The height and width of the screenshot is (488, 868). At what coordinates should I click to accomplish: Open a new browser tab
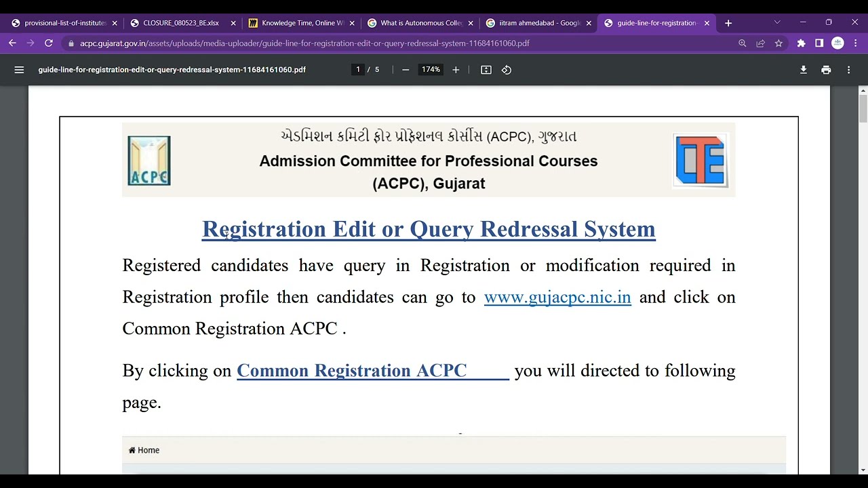(x=728, y=23)
